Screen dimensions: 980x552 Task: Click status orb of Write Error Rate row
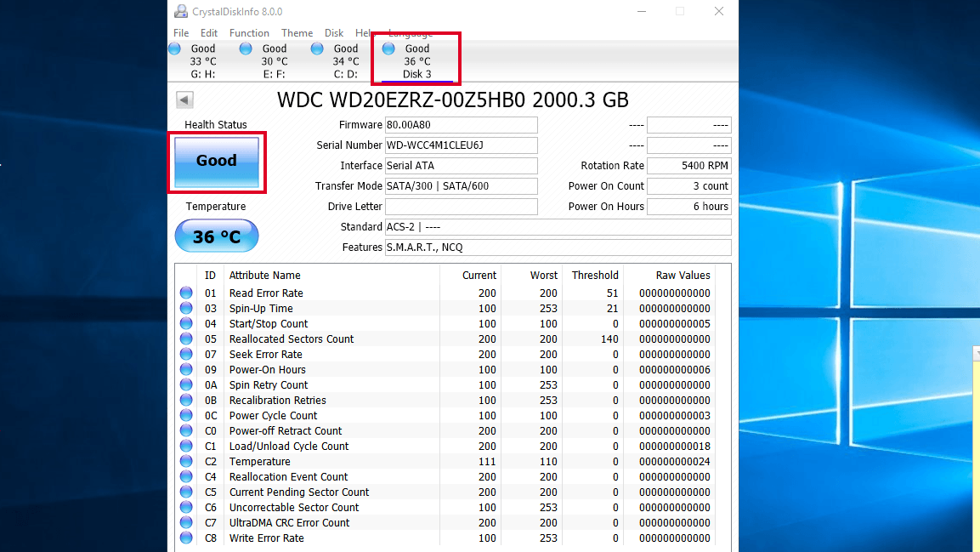(x=186, y=538)
